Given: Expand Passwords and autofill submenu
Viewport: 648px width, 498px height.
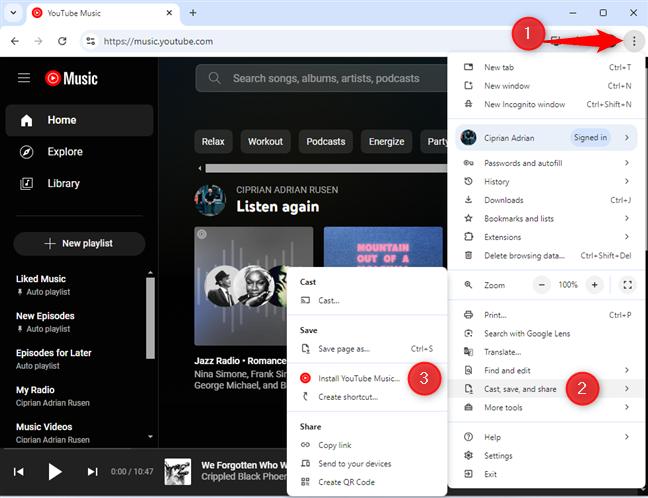Looking at the screenshot, I should point(546,163).
